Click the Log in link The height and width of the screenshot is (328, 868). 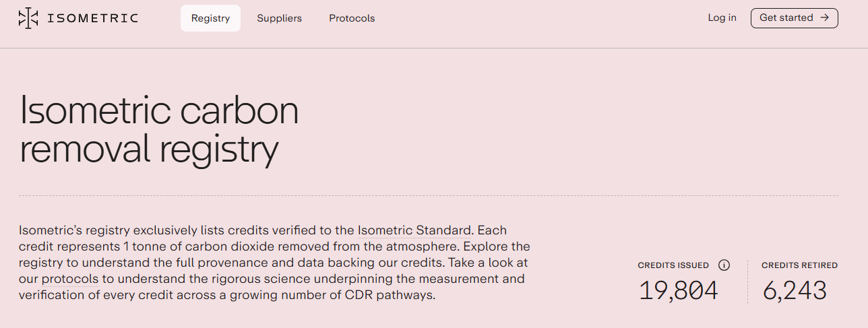click(722, 18)
